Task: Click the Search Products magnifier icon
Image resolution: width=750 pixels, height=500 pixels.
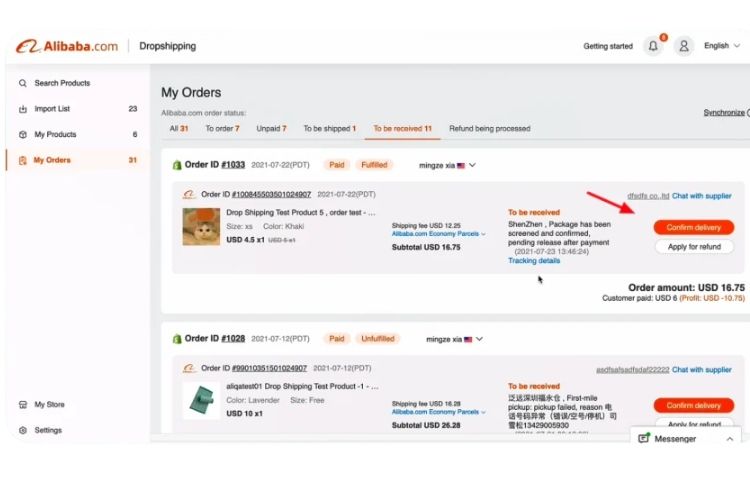Action: click(22, 83)
